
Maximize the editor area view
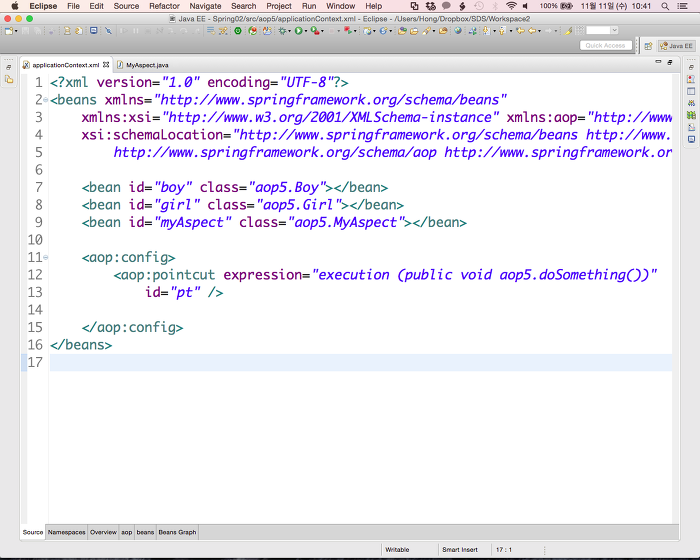point(670,62)
